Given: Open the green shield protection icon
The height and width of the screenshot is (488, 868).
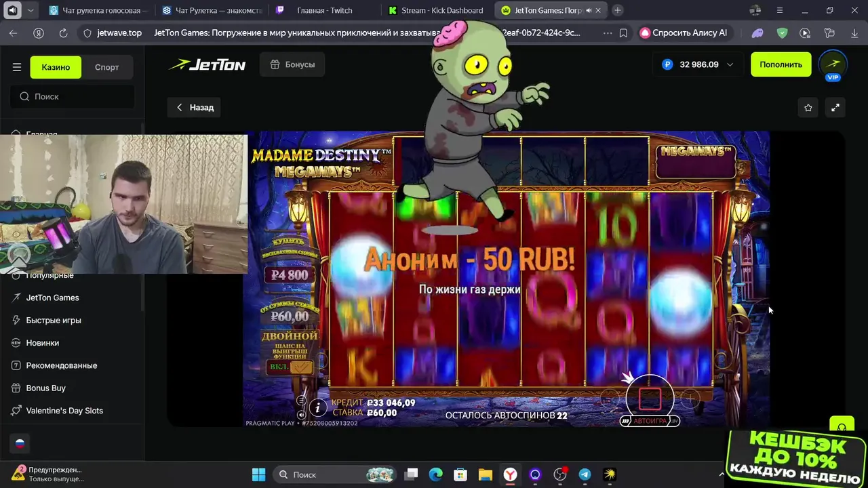Looking at the screenshot, I should click(x=782, y=33).
